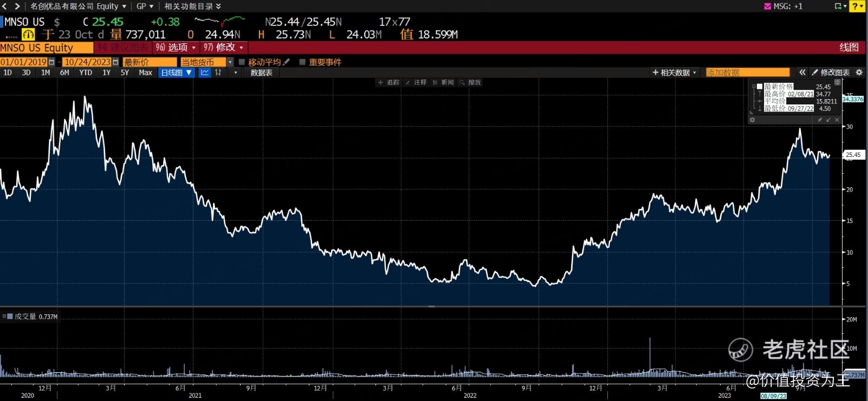Image resolution: width=868 pixels, height=401 pixels.
Task: Open the chart type dropdown arrow
Action: tap(235, 73)
